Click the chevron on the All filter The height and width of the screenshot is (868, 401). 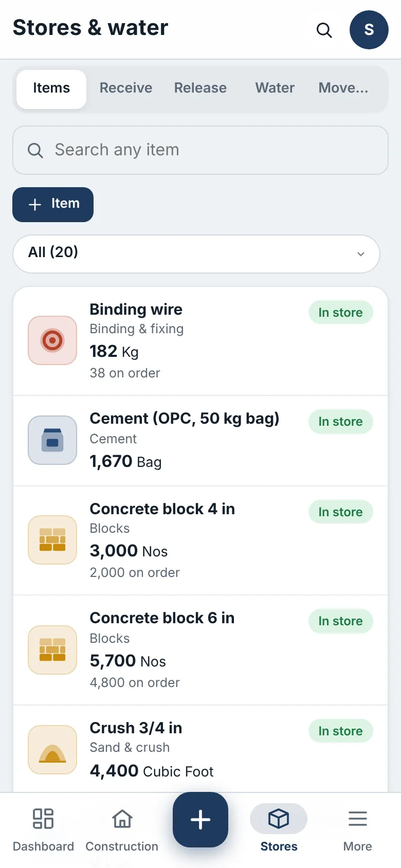coord(361,254)
